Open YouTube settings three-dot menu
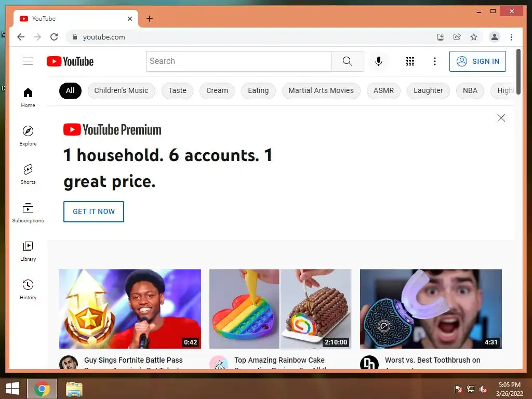 click(x=435, y=61)
